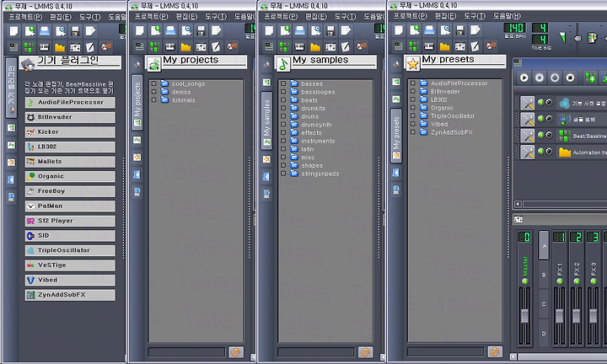Show Piano Roll icon in My samples window

click(x=299, y=47)
